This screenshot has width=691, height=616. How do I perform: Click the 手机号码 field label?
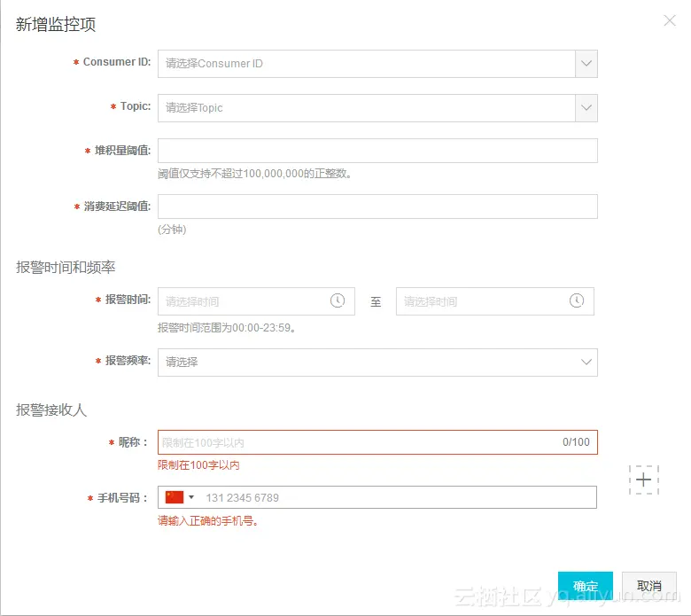122,498
